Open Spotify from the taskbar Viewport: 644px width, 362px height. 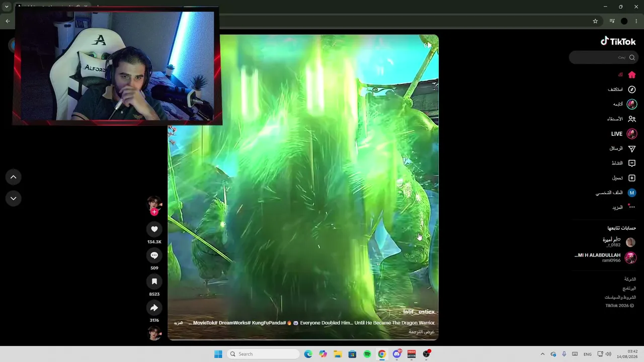[367, 354]
